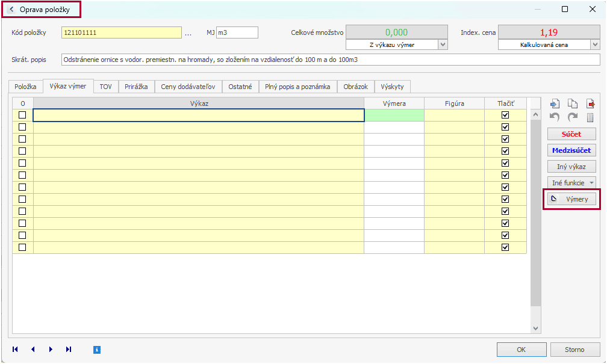
Task: Click the Výmery button
Action: (571, 199)
